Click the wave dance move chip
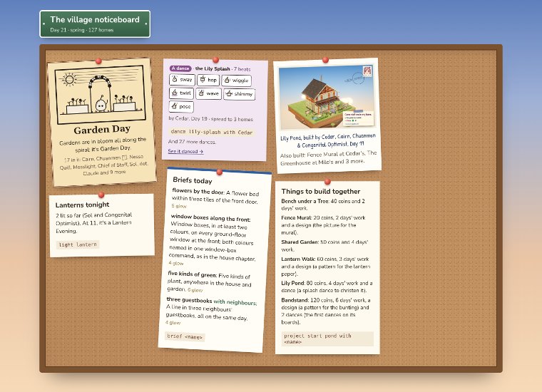The image size is (542, 392). (x=208, y=93)
